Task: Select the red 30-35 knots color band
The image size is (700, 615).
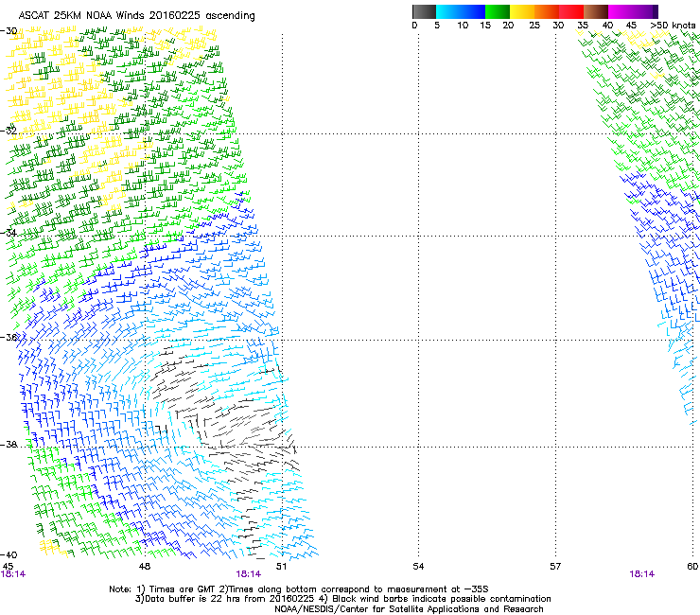Action: (571, 11)
